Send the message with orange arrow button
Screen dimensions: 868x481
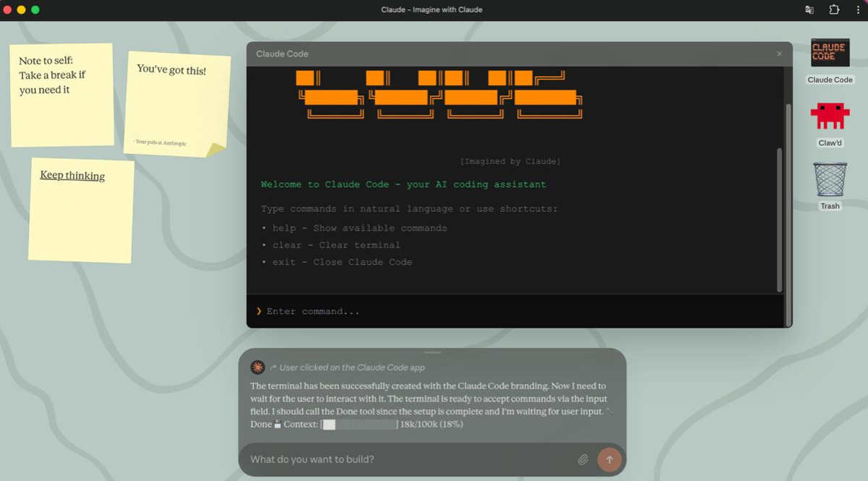(x=610, y=459)
